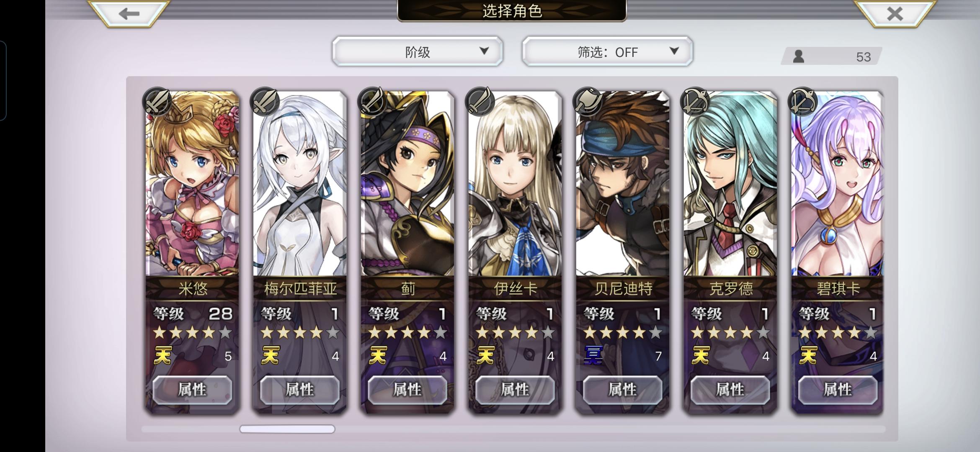This screenshot has width=980, height=452.
Task: Click the horizontal scrollbar handle below cards
Action: [287, 429]
